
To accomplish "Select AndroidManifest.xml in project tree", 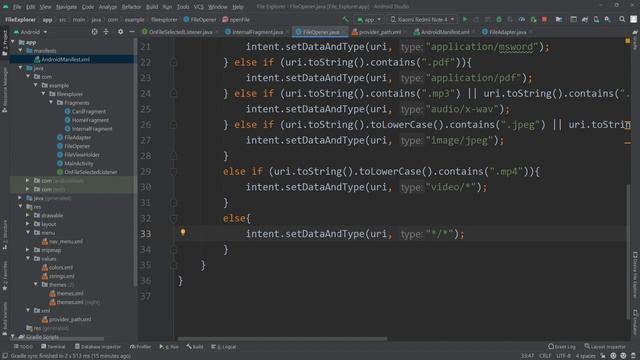I will (65, 59).
